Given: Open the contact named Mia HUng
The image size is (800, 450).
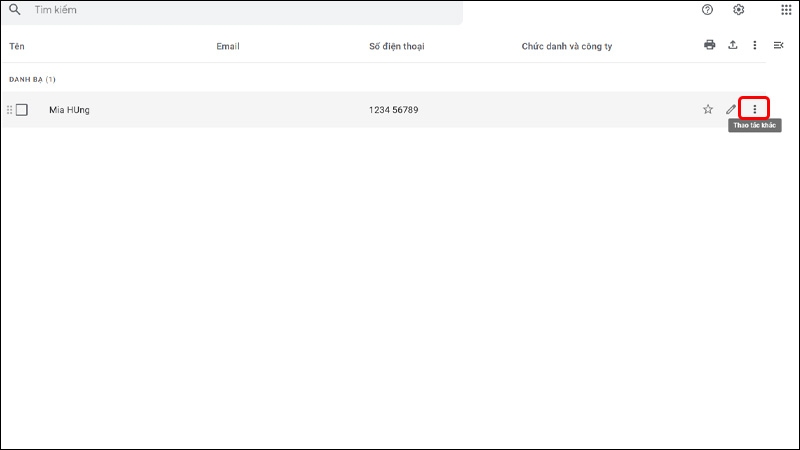Looking at the screenshot, I should pos(69,110).
